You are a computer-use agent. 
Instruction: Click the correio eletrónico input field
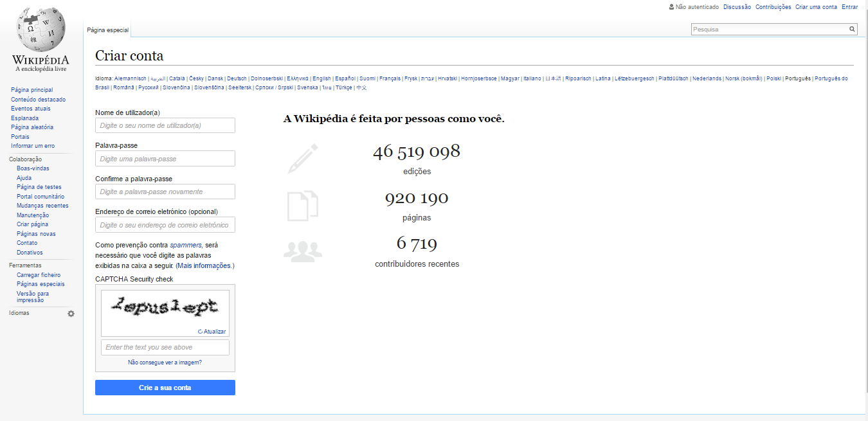pos(165,225)
